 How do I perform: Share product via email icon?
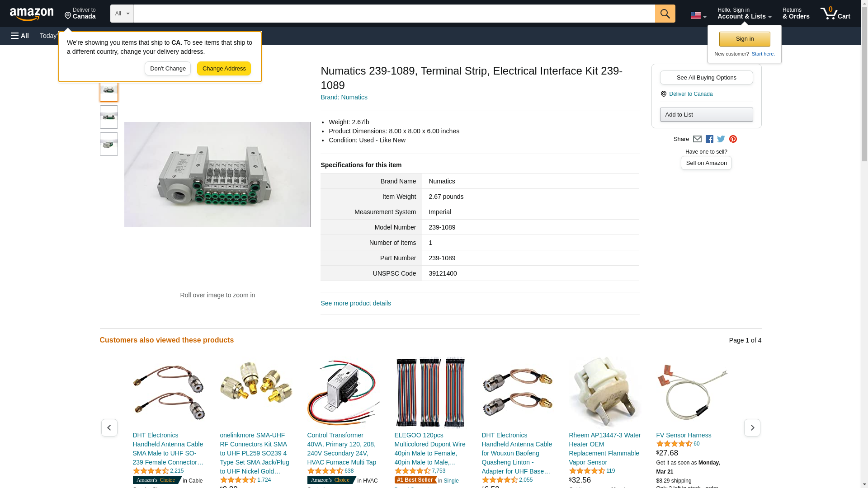pyautogui.click(x=697, y=139)
